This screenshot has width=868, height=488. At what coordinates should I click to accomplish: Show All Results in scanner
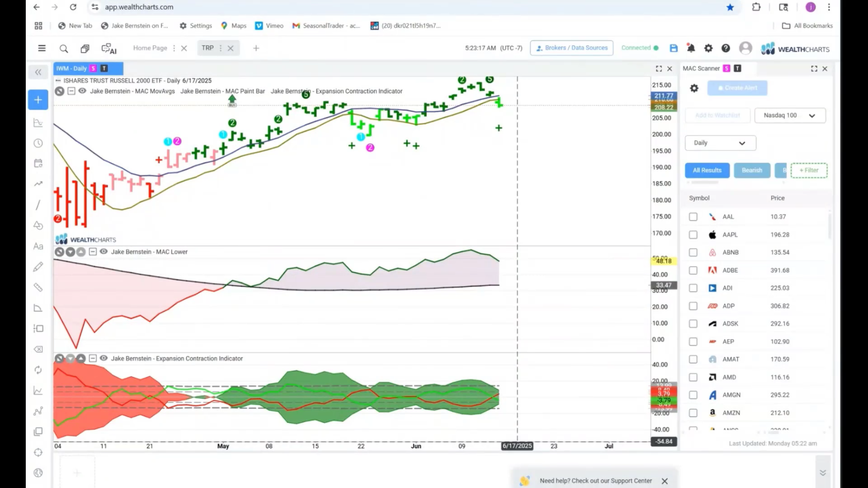[707, 170]
